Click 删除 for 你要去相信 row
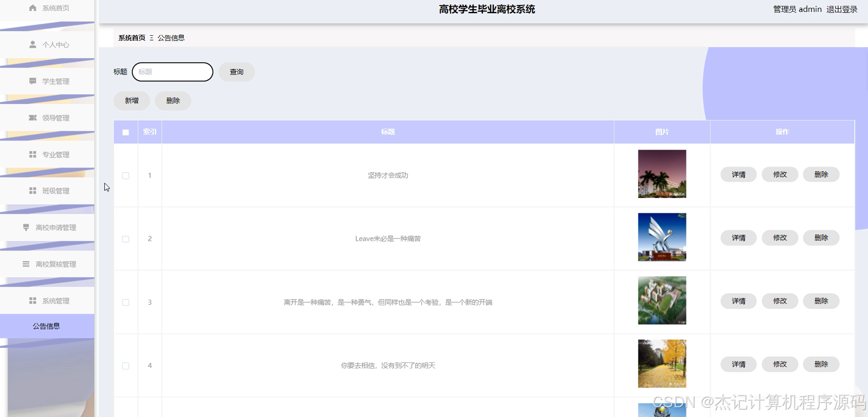 coord(821,364)
